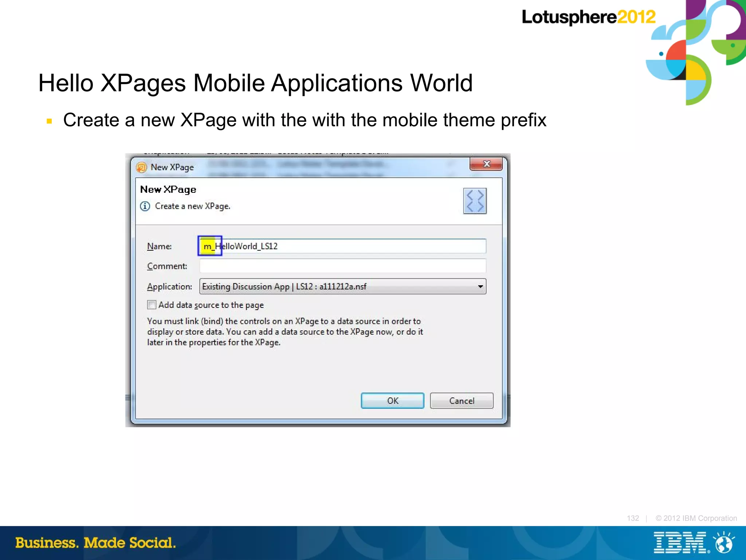Image resolution: width=746 pixels, height=560 pixels.
Task: Click the Name label
Action: (159, 246)
